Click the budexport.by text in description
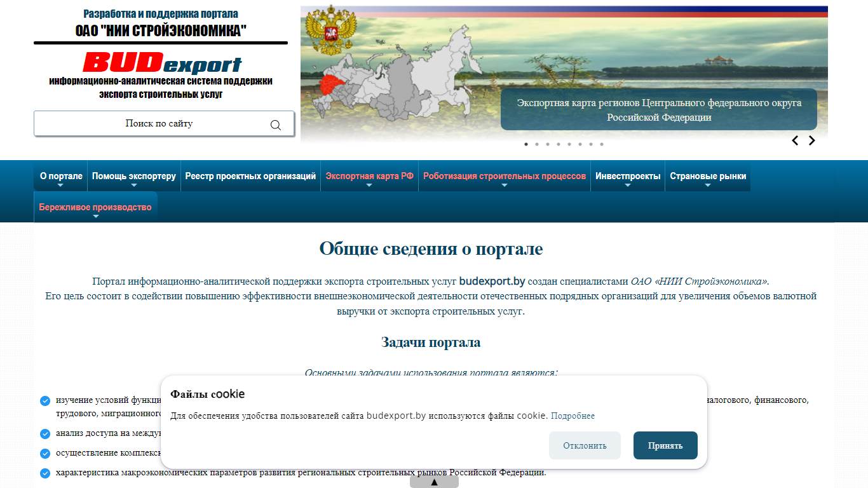868x488 pixels. [x=492, y=281]
